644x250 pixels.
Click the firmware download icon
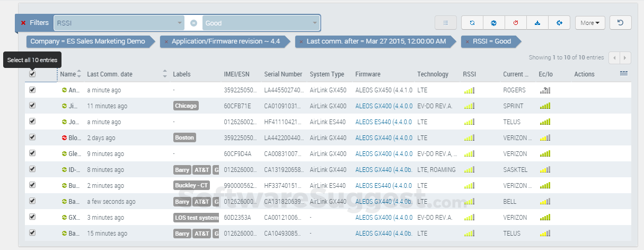(537, 23)
